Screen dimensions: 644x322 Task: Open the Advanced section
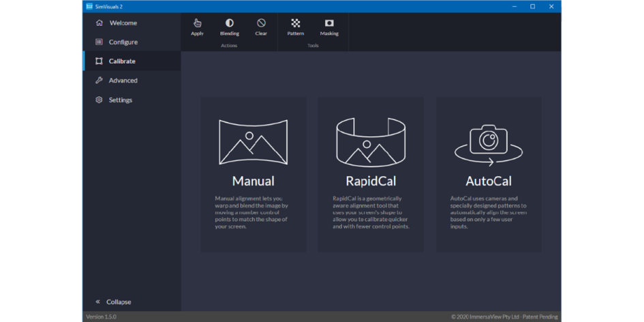(x=132, y=80)
